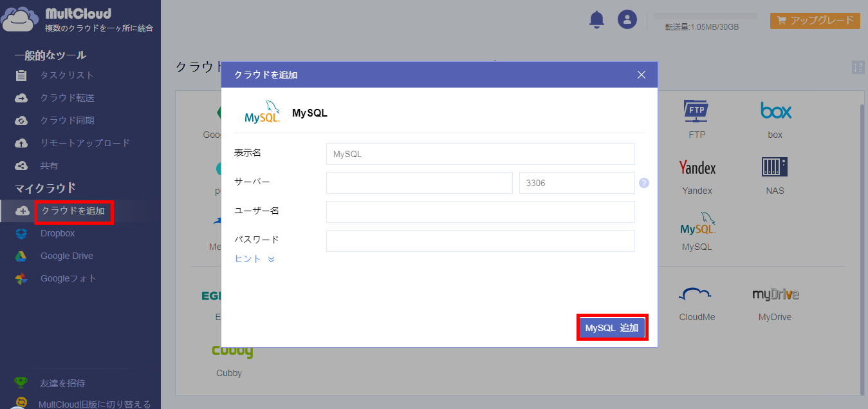Click the upgrade button with cart
868x409 pixels.
point(815,20)
